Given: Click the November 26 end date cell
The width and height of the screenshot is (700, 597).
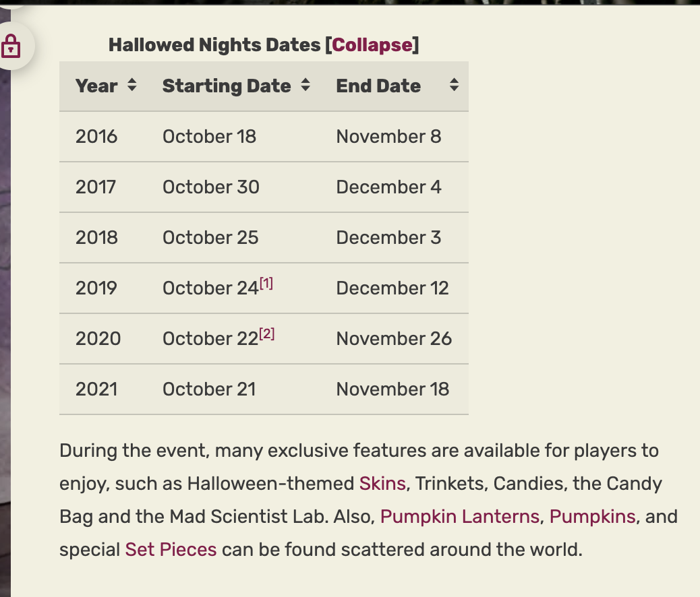Looking at the screenshot, I should (394, 338).
